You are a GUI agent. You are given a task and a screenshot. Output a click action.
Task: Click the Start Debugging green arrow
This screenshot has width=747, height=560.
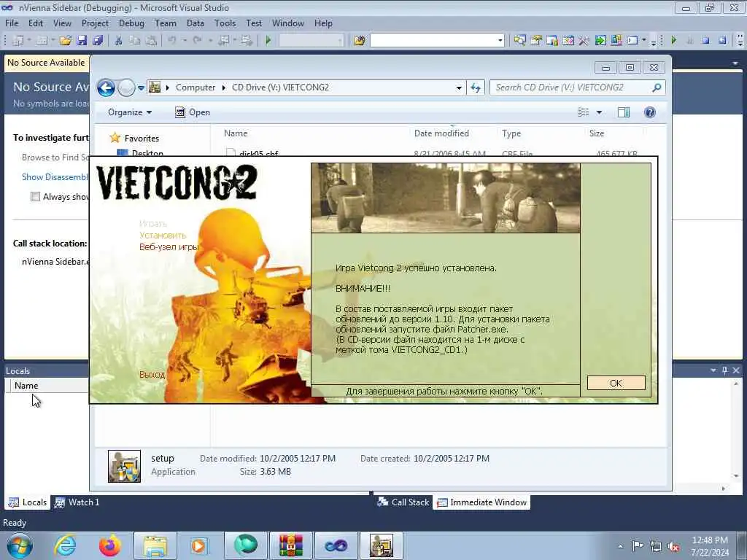pos(268,41)
